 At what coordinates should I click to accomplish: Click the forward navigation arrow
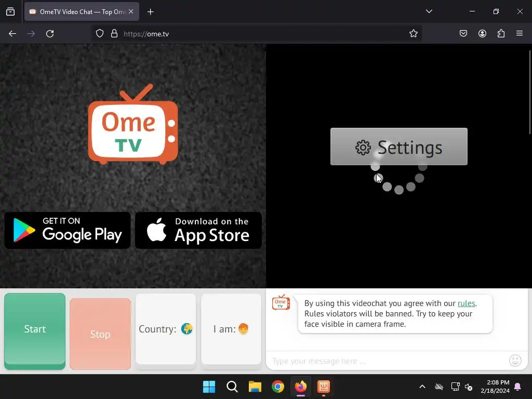point(31,34)
